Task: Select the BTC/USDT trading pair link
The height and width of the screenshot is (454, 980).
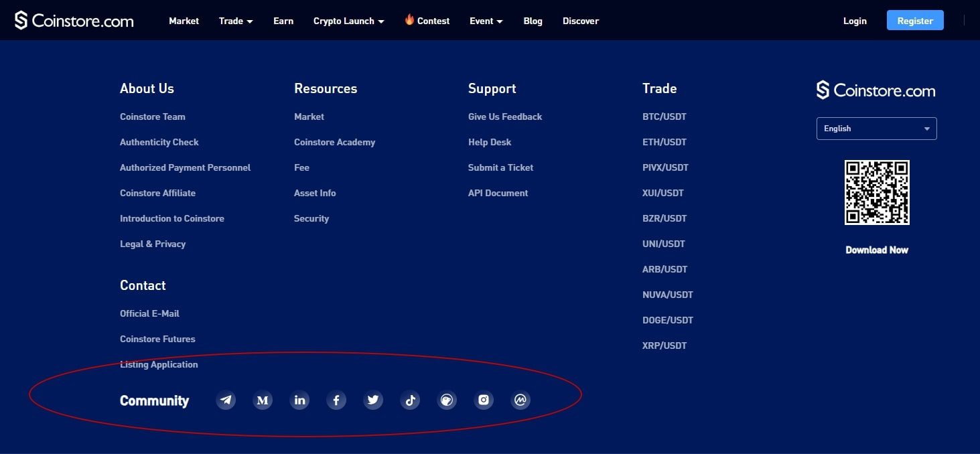Action: [x=664, y=117]
